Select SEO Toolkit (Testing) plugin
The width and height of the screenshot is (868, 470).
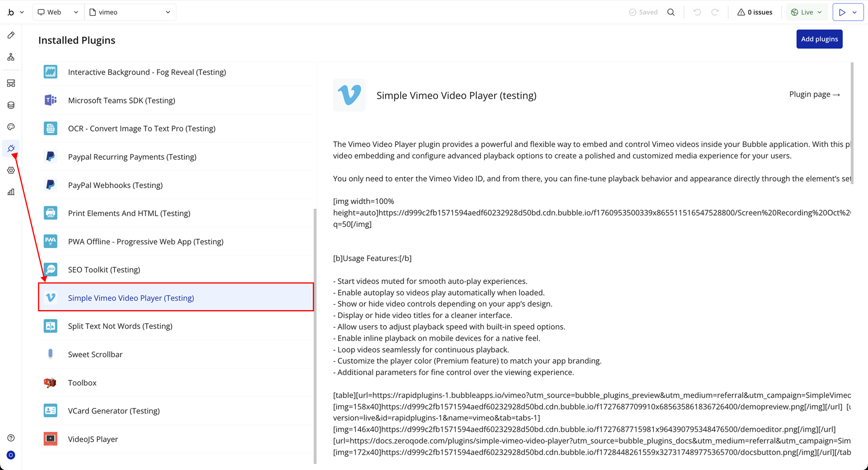click(104, 270)
